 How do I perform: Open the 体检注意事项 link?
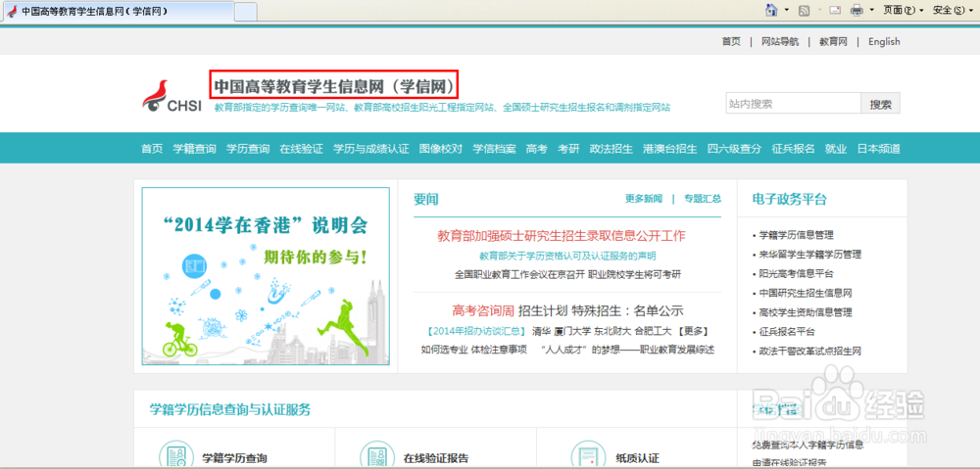500,350
